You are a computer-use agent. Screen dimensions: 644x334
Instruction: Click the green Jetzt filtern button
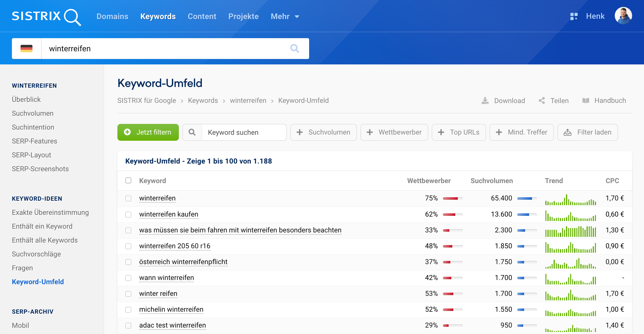coord(148,132)
